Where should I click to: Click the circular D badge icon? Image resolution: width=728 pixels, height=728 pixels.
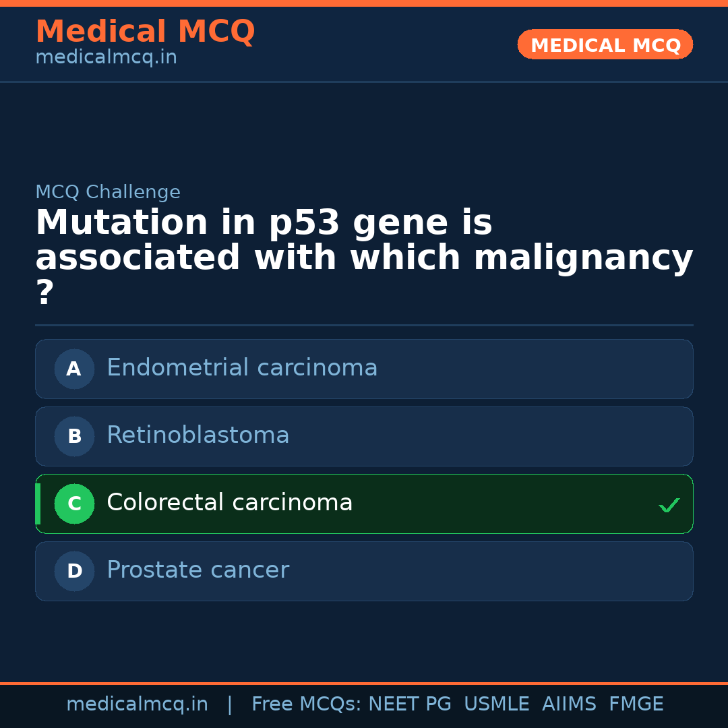[74, 571]
